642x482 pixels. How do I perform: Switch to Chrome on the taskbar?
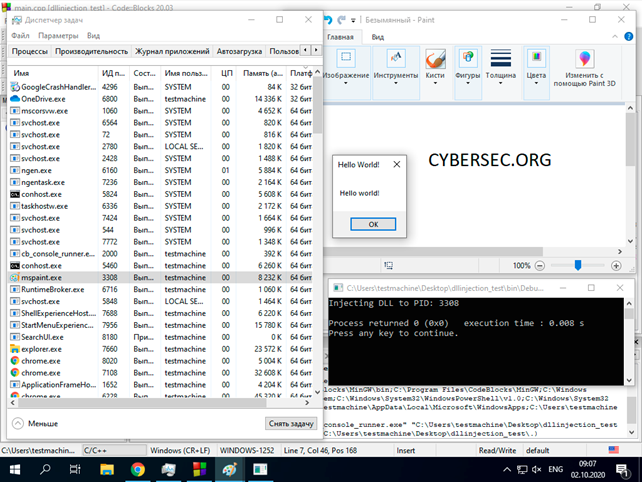(138, 469)
